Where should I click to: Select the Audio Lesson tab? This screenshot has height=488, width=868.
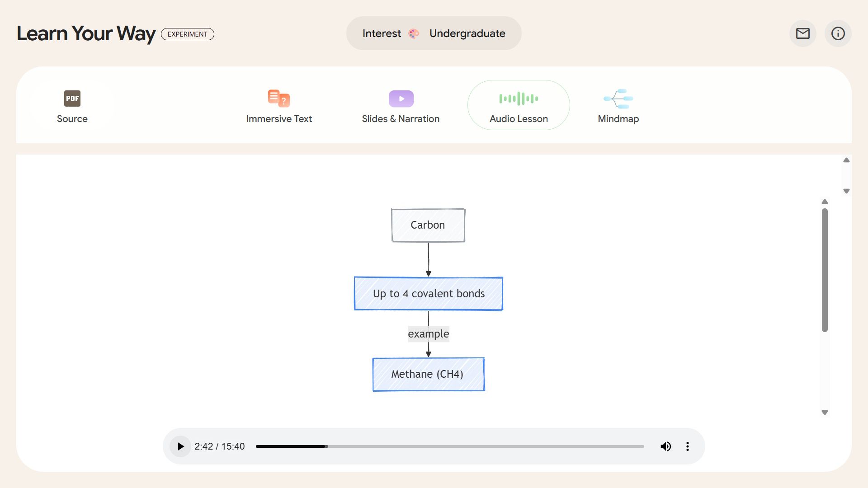coord(519,105)
